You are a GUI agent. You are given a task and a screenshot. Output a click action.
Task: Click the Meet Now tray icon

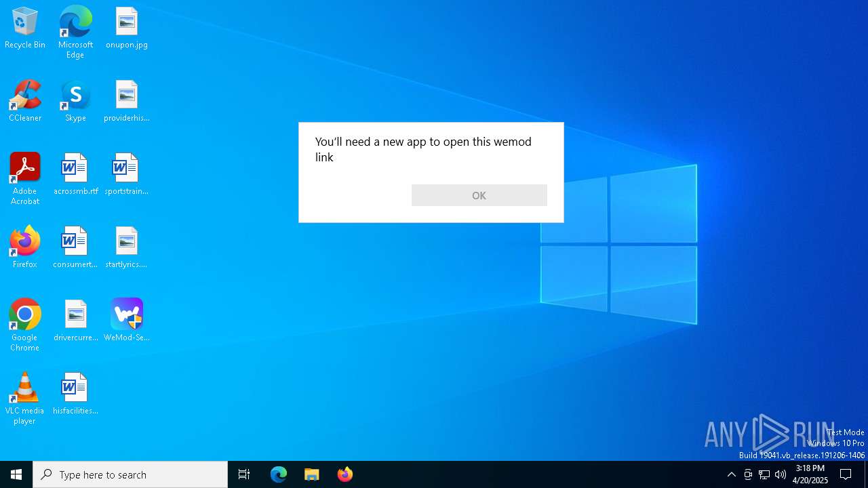coord(748,474)
